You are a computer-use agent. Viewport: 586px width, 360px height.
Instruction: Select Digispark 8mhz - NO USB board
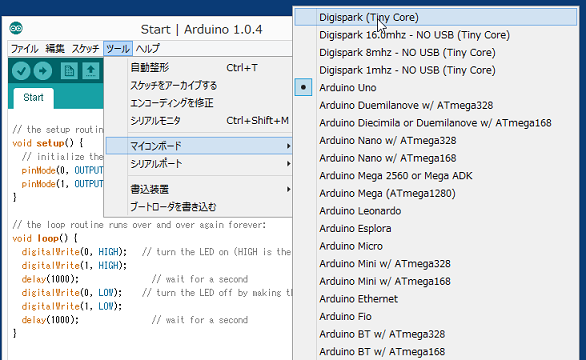click(x=435, y=52)
